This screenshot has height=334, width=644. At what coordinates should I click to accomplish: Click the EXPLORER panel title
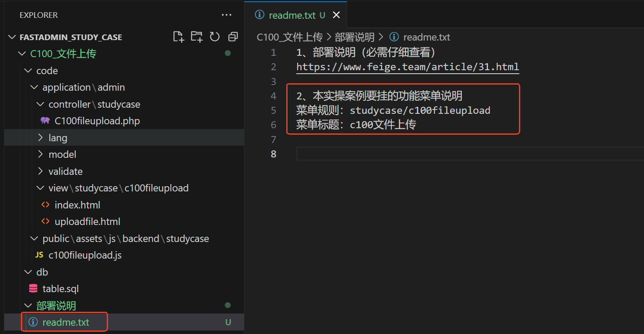click(38, 15)
